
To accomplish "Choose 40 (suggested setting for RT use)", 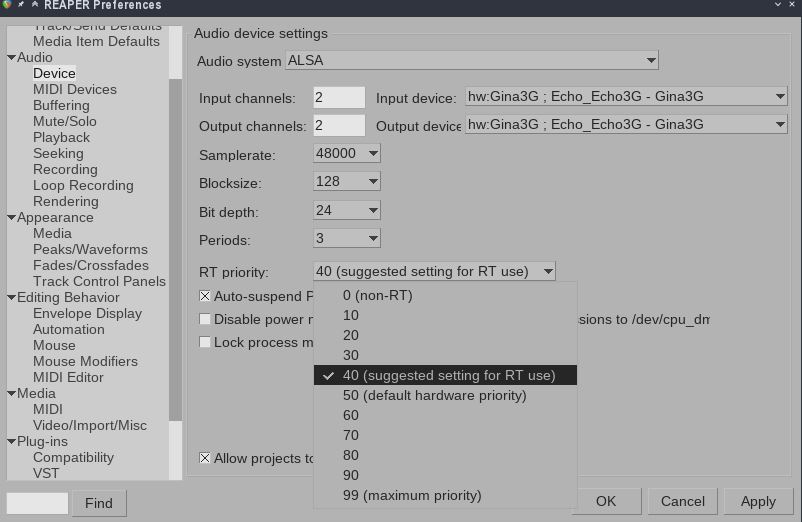I will (x=445, y=375).
